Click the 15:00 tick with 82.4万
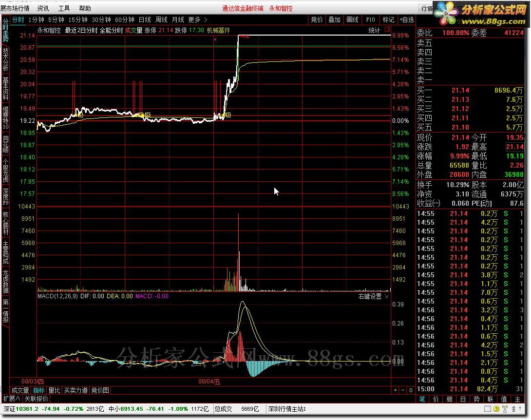This screenshot has height=420, width=531. coord(470,389)
